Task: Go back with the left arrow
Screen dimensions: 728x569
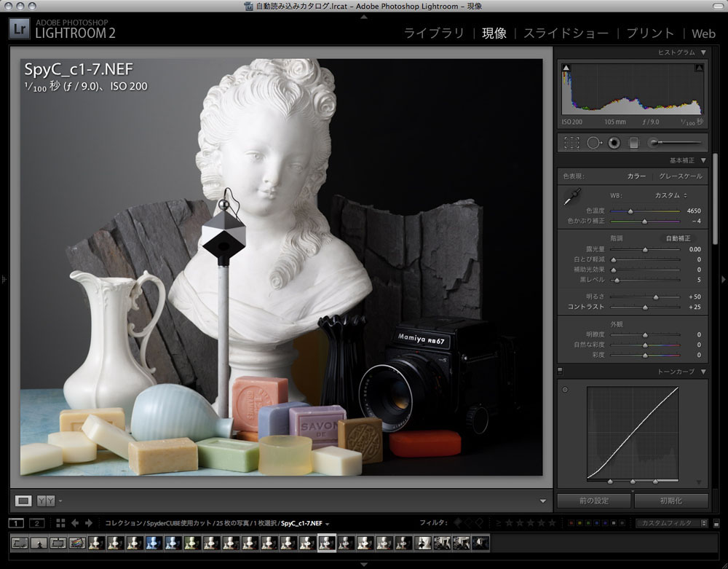Action: tap(75, 523)
